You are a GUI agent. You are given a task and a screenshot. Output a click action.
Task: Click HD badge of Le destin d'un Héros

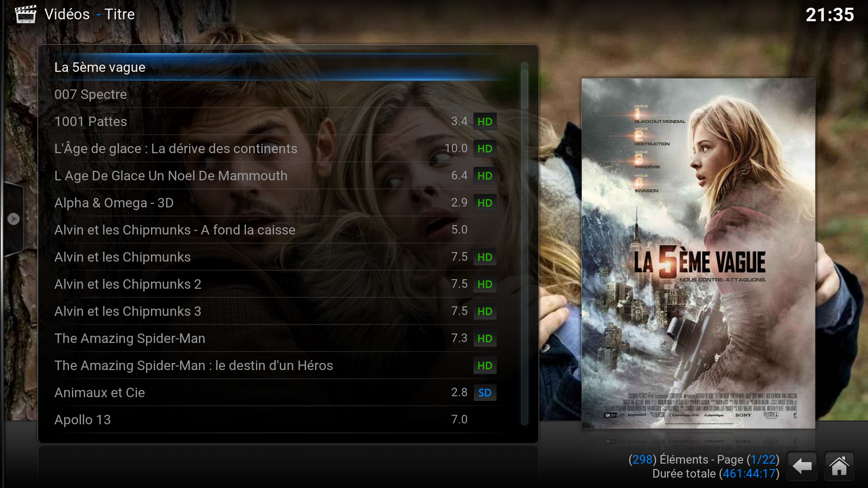[x=485, y=366]
